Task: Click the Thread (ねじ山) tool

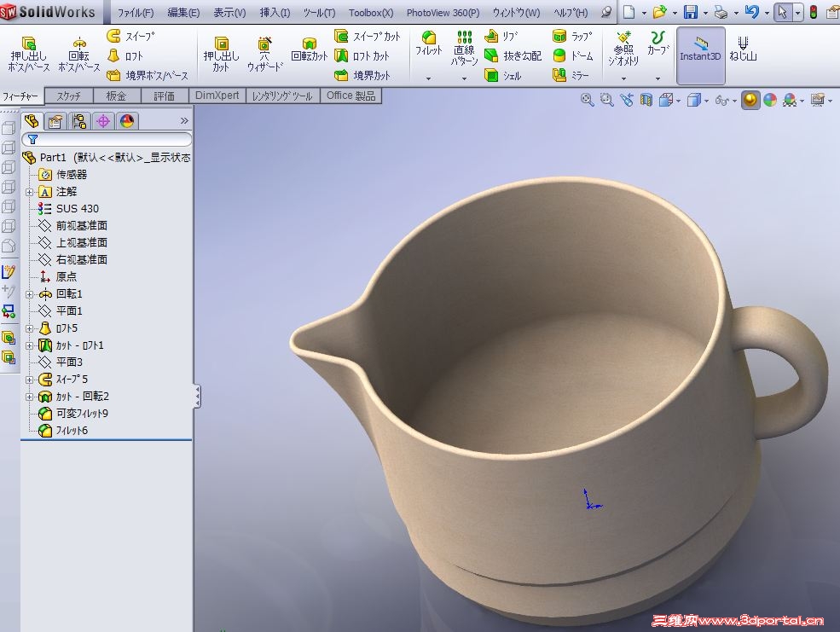Action: click(743, 49)
